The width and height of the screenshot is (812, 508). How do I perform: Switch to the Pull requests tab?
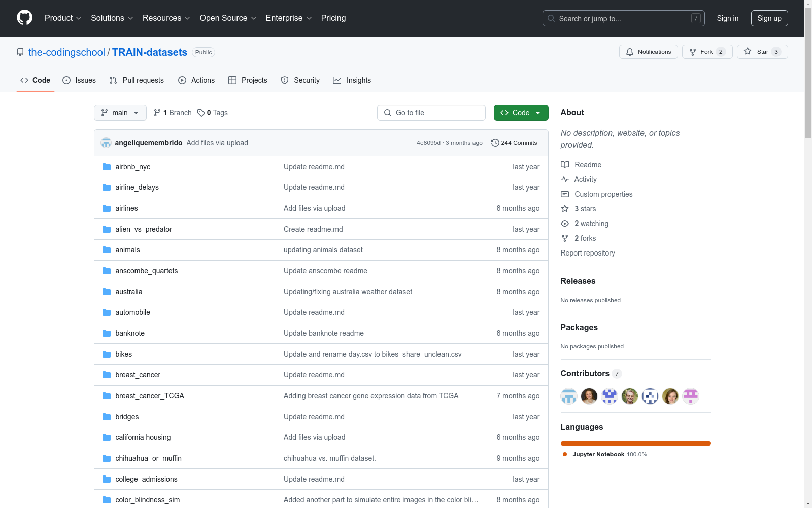(137, 80)
